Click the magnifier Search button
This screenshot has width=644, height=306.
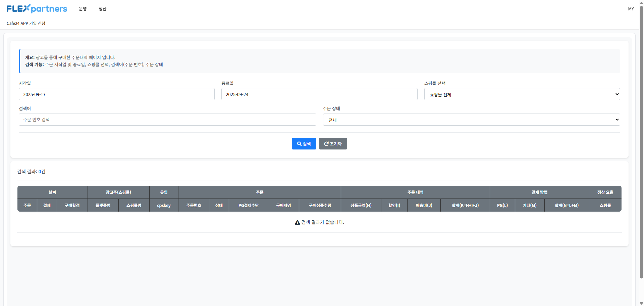304,144
